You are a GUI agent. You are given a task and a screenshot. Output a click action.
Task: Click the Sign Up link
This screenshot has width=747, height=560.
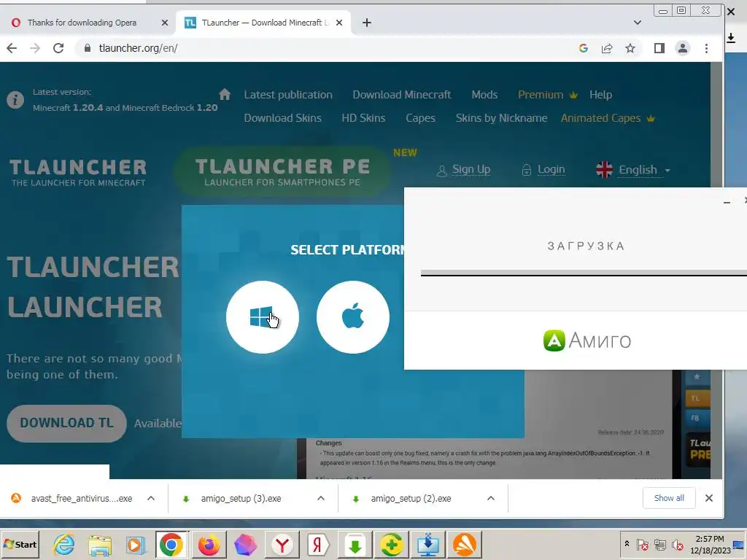click(471, 169)
